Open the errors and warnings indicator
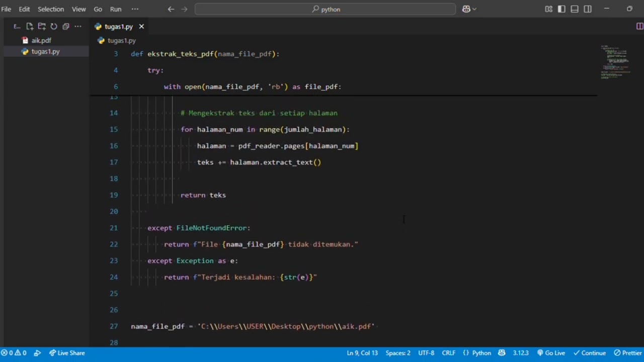This screenshot has width=644, height=362. [x=14, y=353]
